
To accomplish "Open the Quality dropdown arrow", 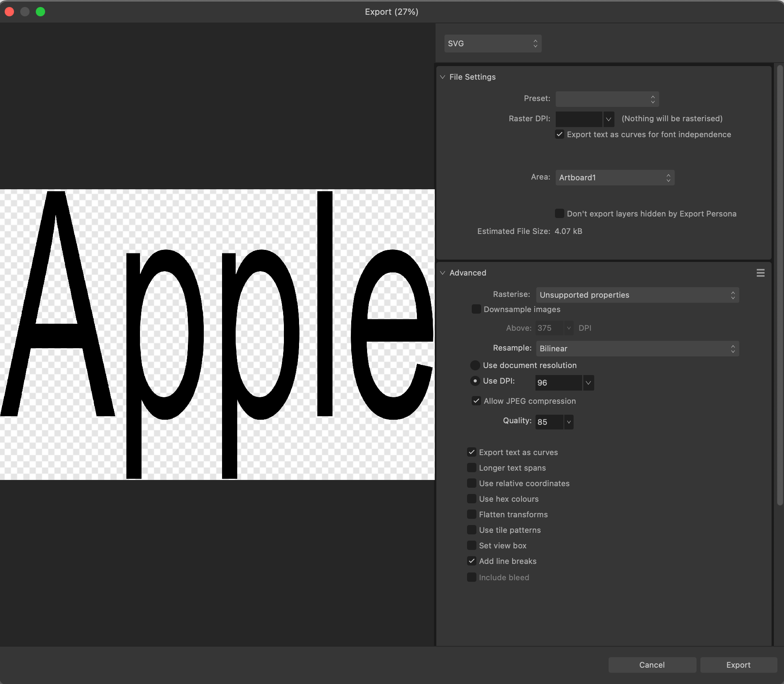I will pyautogui.click(x=569, y=422).
